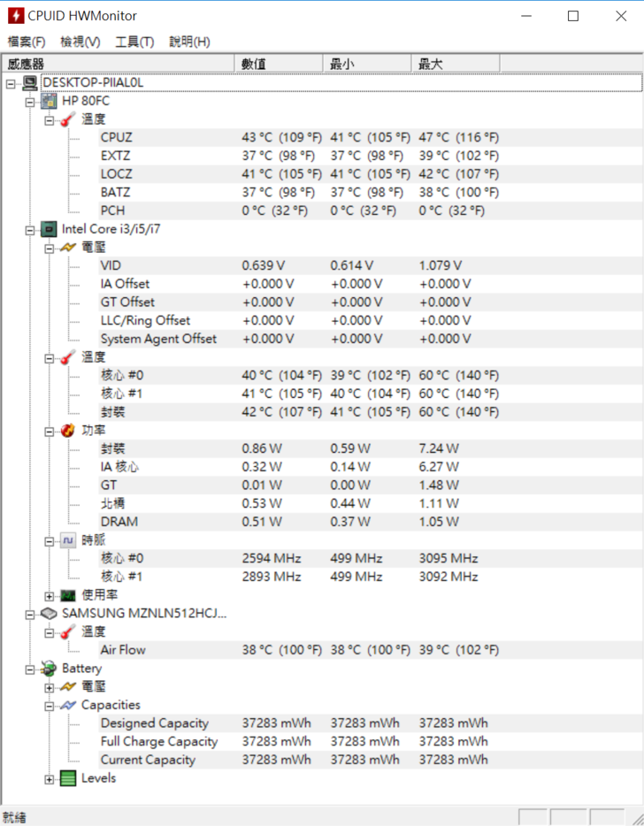Click the HP 80FC motherboard icon
The height and width of the screenshot is (826, 644).
coord(50,101)
